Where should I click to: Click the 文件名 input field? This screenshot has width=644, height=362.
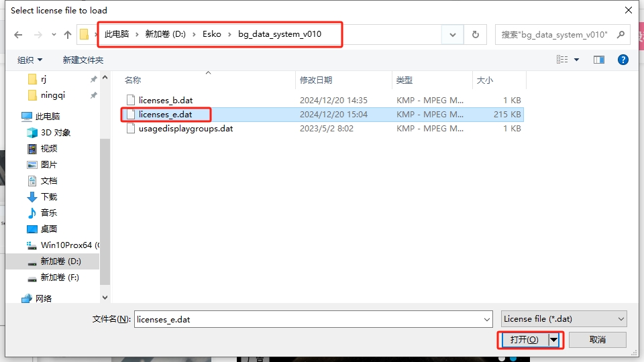(308, 319)
